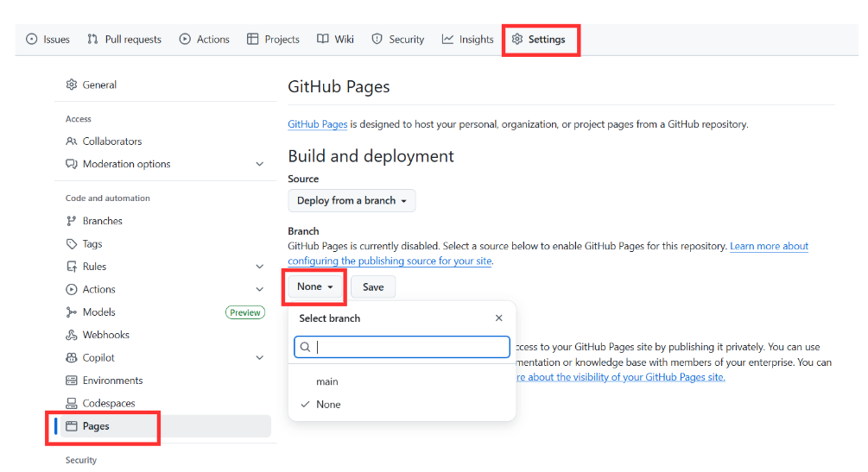This screenshot has height=472, width=868.
Task: Click the Codespaces icon
Action: point(72,403)
